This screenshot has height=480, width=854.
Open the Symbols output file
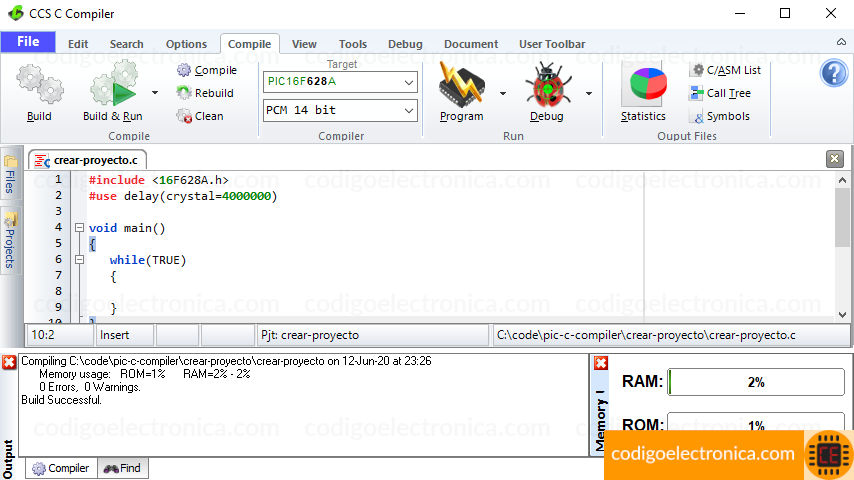(x=720, y=116)
